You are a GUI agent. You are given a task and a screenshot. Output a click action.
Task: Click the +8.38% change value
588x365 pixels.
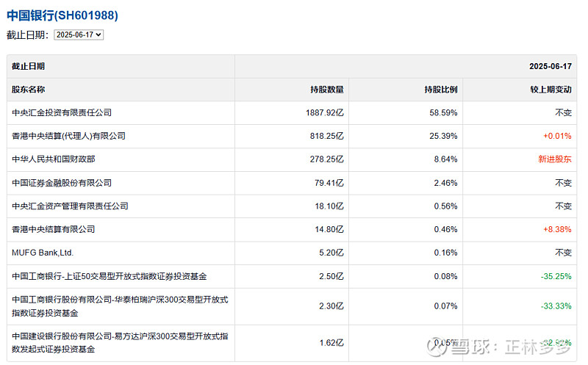click(557, 229)
